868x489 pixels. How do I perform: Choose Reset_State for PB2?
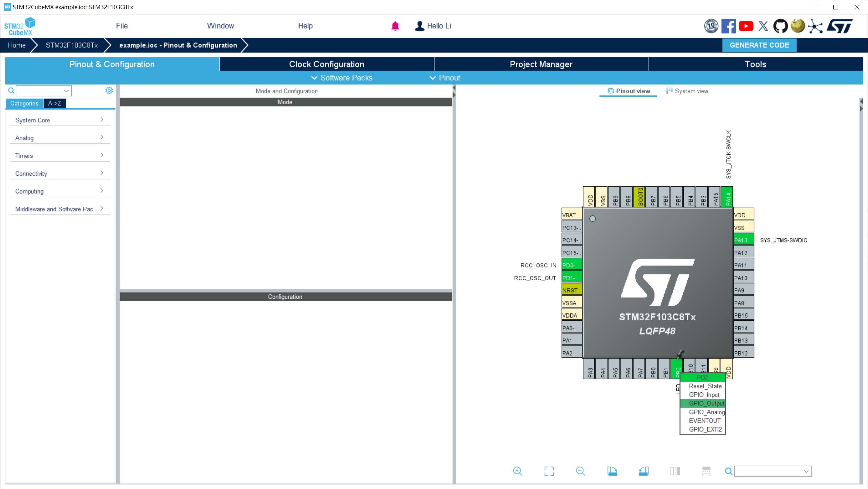coord(703,386)
